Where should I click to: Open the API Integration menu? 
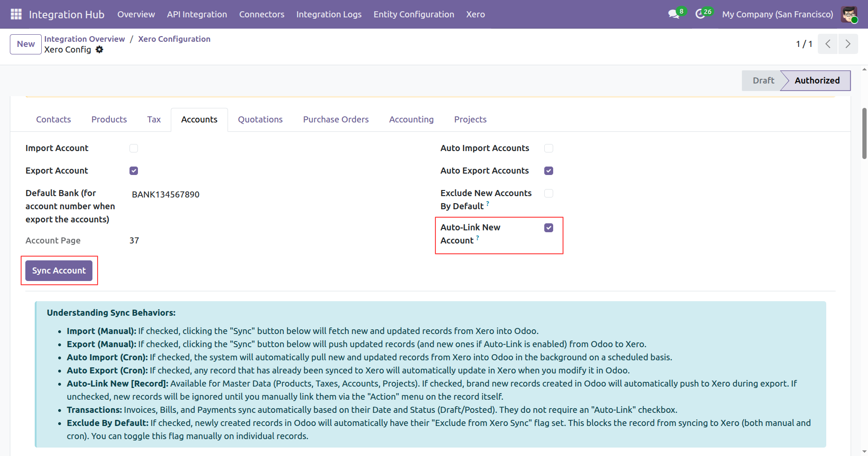click(197, 14)
